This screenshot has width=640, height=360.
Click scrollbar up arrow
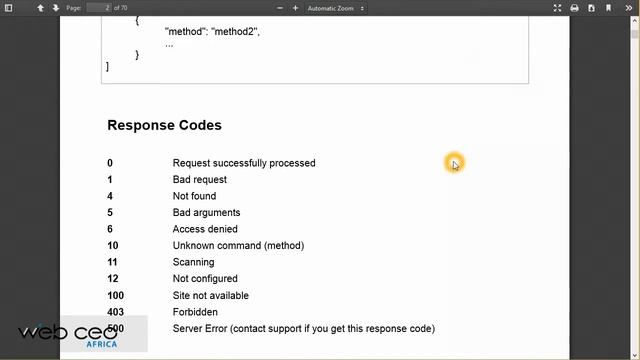[635, 22]
